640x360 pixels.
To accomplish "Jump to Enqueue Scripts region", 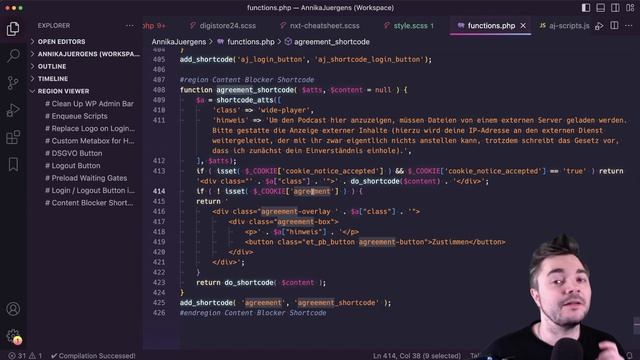I will tap(76, 116).
